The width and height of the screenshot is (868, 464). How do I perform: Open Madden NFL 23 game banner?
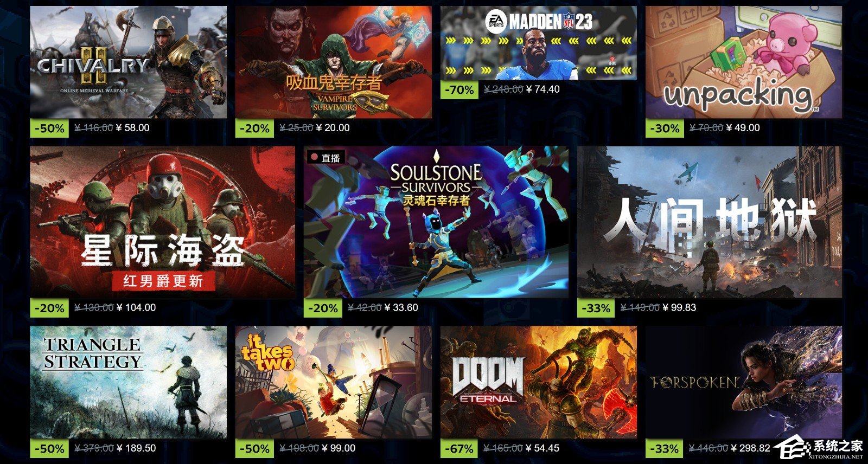tap(539, 43)
